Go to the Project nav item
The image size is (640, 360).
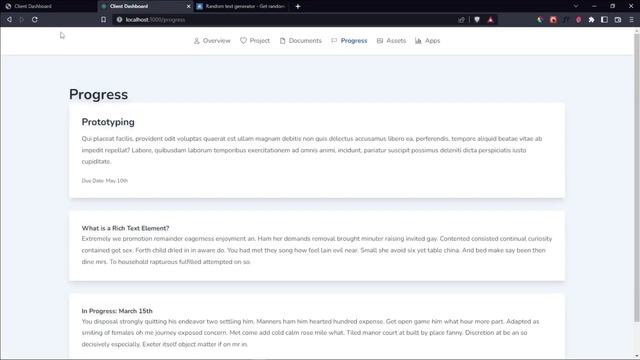tap(255, 41)
